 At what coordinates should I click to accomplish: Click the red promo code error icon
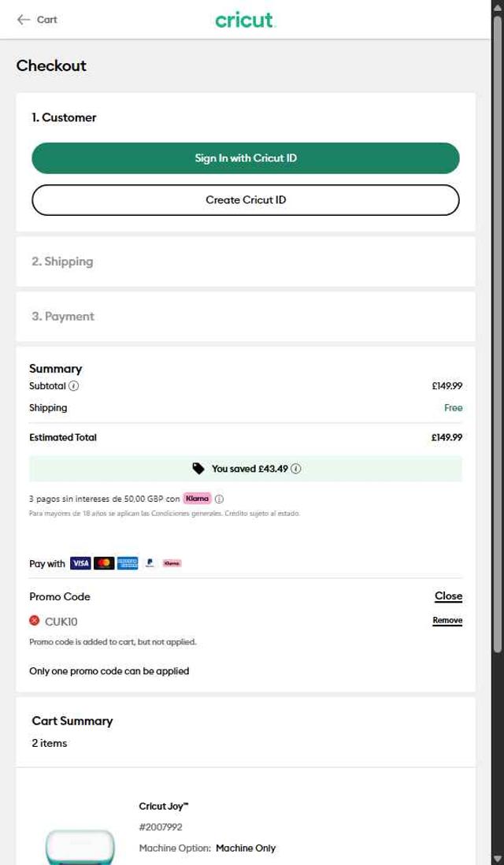[x=35, y=621]
